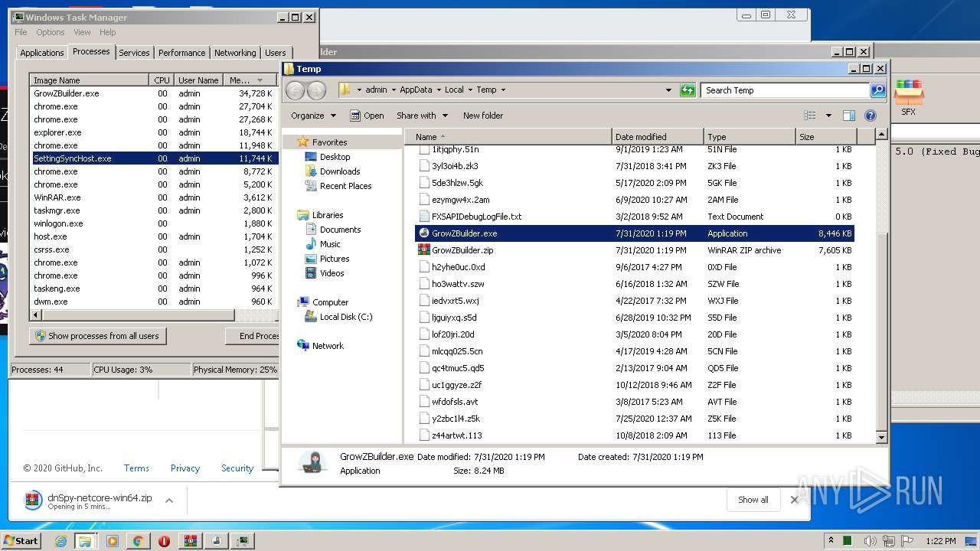Expand the dropdown arrow after Temp in breadcrumb
The height and width of the screenshot is (551, 980).
[503, 90]
